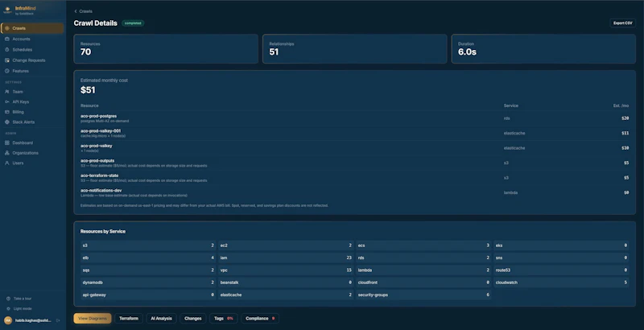Click the API Keys key icon
Viewport: 644px width, 330px height.
pyautogui.click(x=7, y=101)
